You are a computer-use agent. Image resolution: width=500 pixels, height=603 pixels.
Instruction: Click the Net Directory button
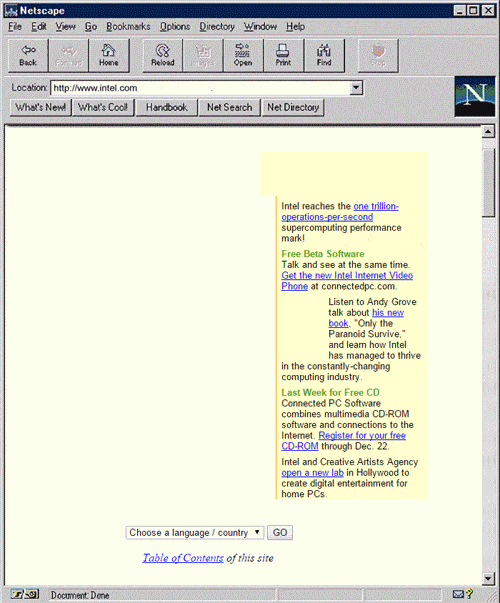point(293,107)
